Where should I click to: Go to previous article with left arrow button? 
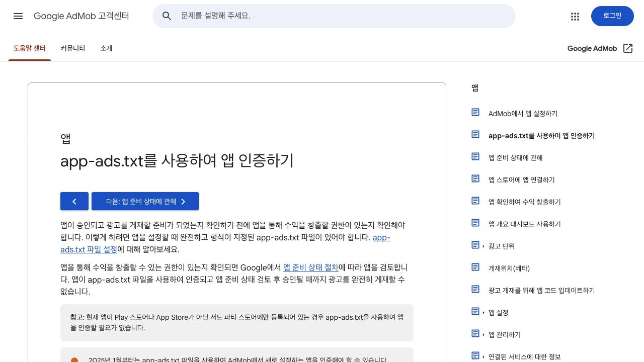(74, 201)
